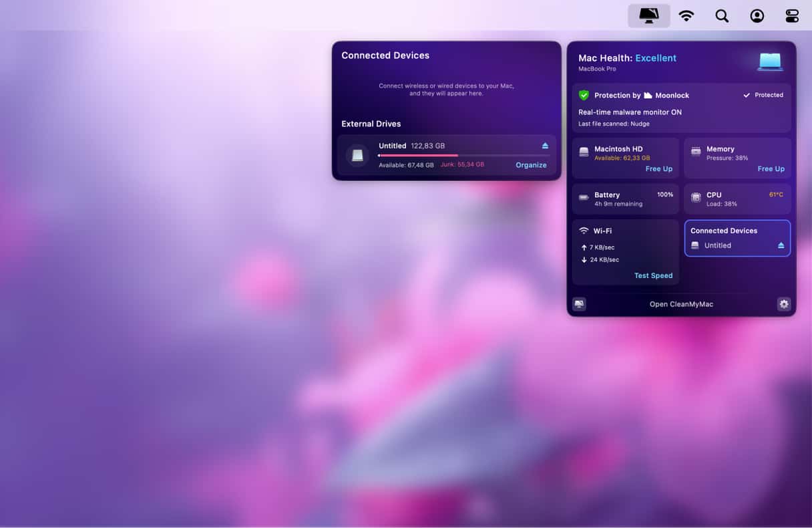Click the 61°C CPU temperature
This screenshot has width=812, height=528.
pyautogui.click(x=776, y=194)
